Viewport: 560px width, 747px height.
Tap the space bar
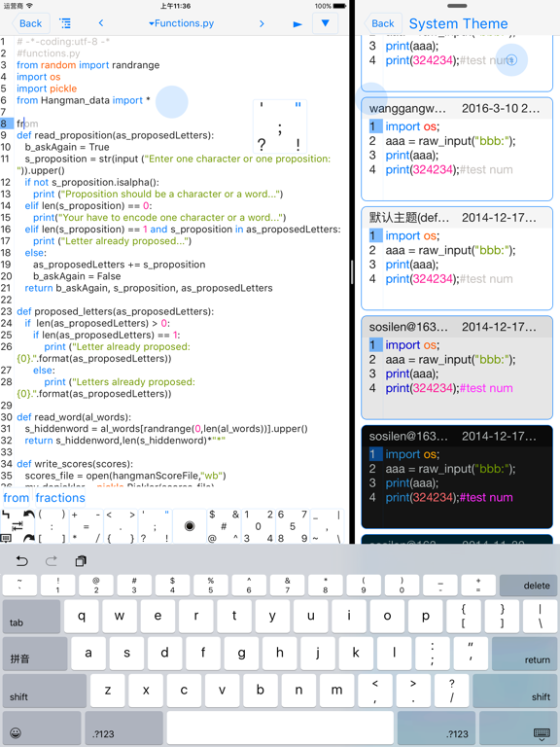point(280,729)
